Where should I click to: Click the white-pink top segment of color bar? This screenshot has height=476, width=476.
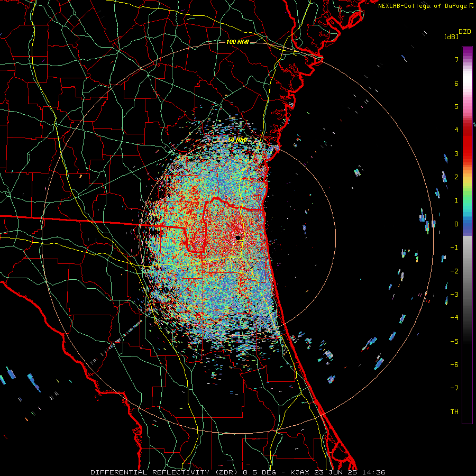467,80
